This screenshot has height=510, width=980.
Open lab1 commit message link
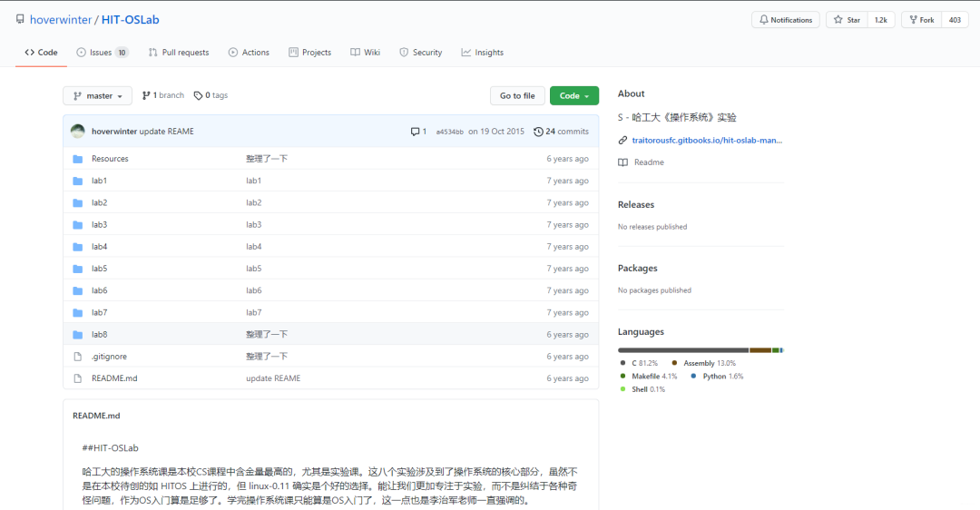coord(254,181)
